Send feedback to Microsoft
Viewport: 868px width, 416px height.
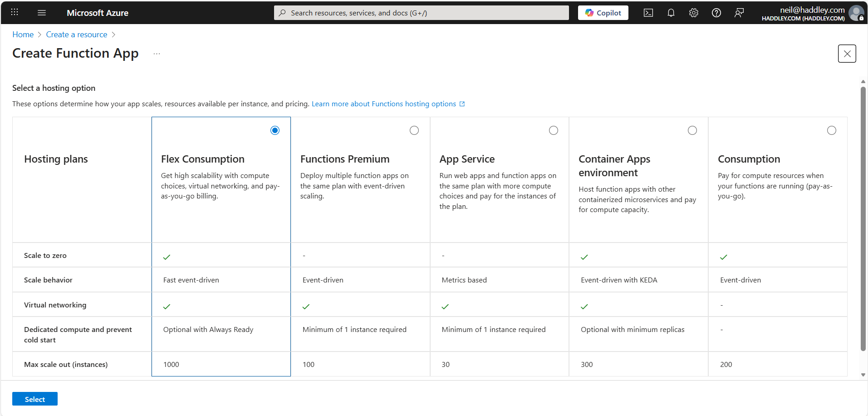point(739,13)
